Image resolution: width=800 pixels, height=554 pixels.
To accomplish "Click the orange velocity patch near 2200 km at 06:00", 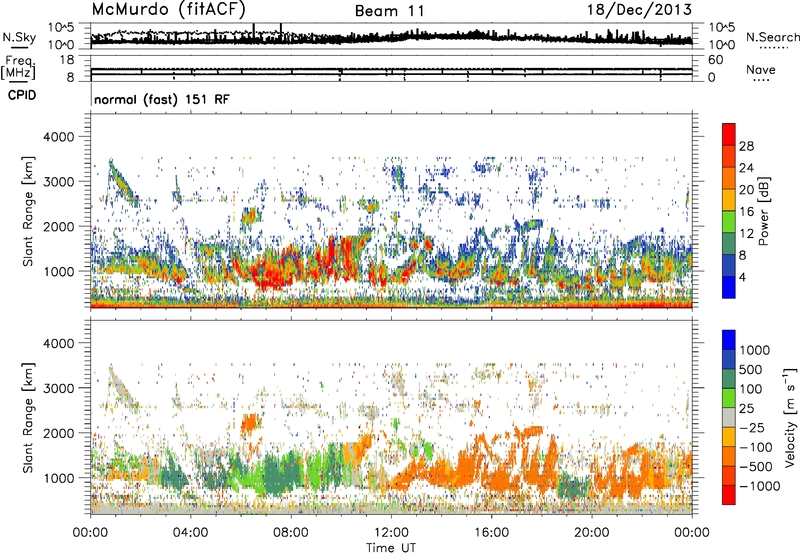I will [251, 423].
